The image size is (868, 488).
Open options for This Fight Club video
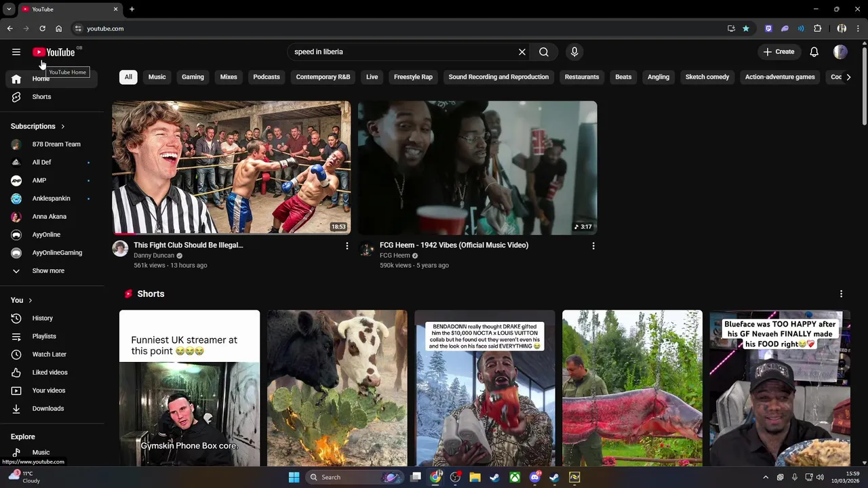[x=347, y=246]
